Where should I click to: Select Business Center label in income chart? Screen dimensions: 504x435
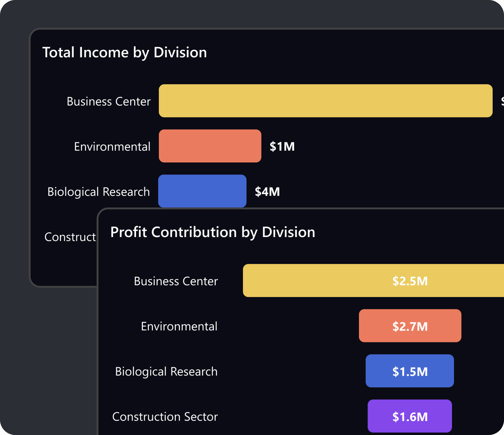[x=109, y=101]
